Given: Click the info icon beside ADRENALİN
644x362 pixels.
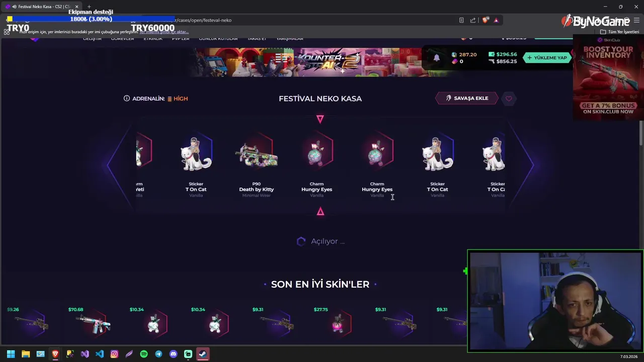Looking at the screenshot, I should pos(127,99).
